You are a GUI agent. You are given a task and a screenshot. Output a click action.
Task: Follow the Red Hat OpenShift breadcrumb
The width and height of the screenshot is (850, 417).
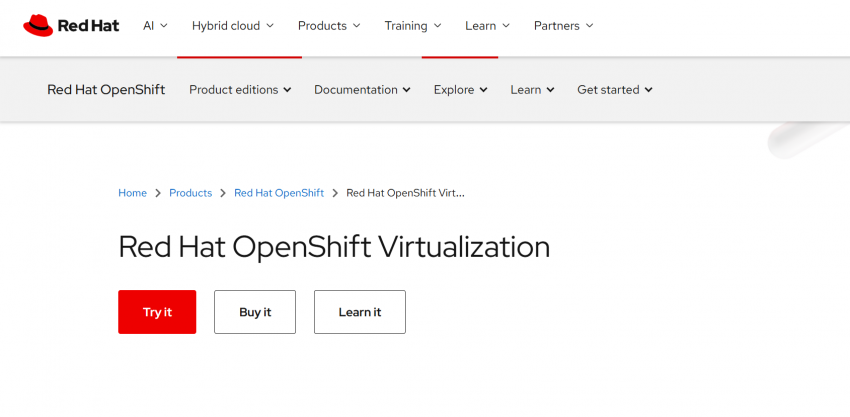tap(279, 193)
